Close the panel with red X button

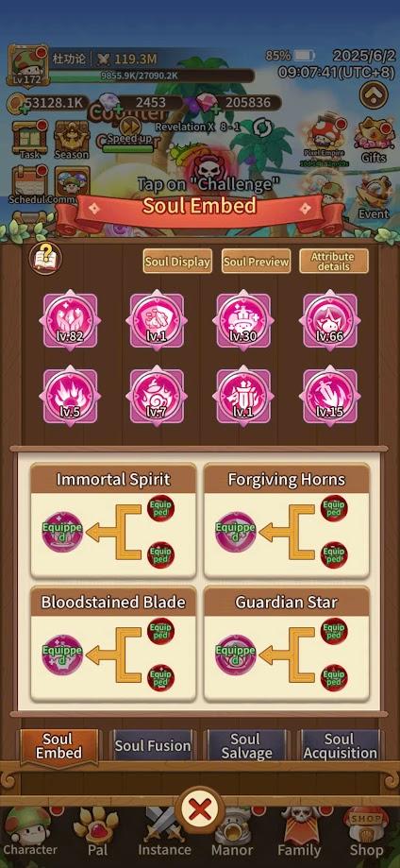pos(199,810)
